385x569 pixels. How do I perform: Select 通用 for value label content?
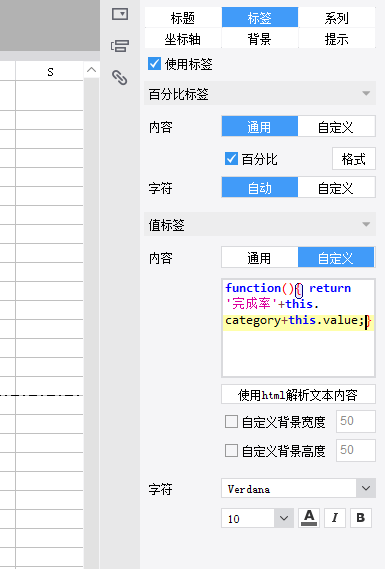pyautogui.click(x=259, y=258)
